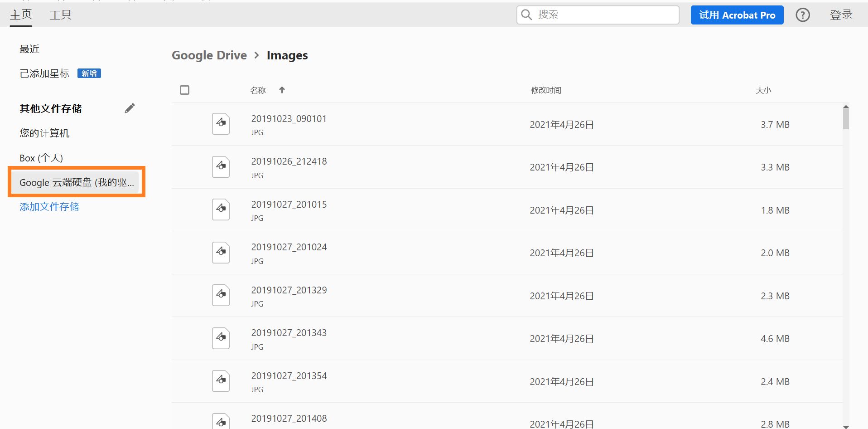The width and height of the screenshot is (868, 429).
Task: Click the 2.8 MB size value
Action: tap(775, 424)
